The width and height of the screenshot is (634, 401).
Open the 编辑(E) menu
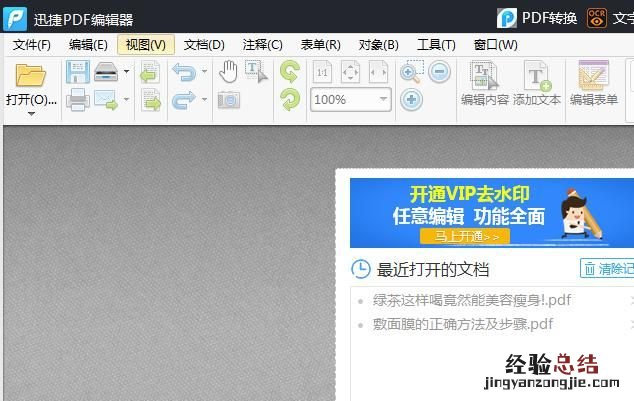(88, 44)
